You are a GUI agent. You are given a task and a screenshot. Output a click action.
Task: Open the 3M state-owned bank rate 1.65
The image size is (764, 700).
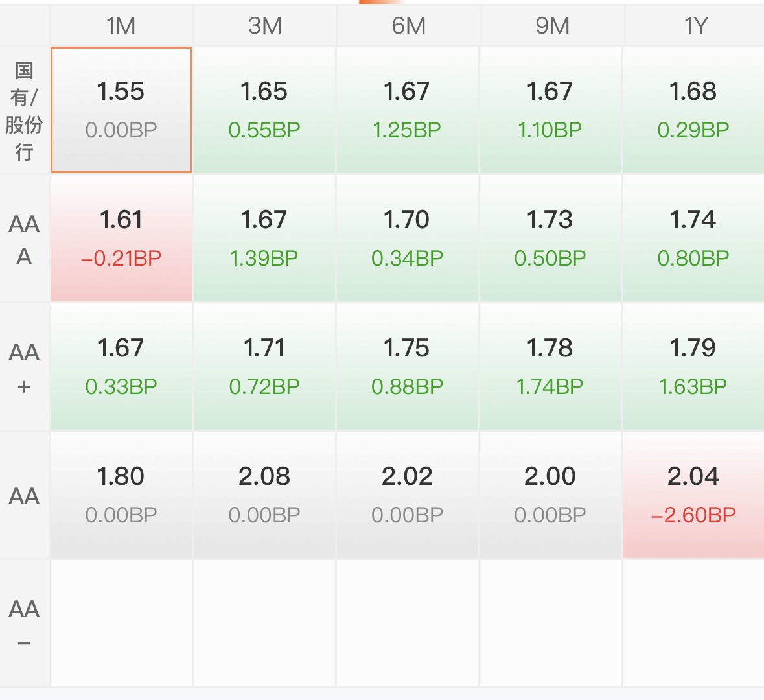pyautogui.click(x=264, y=110)
